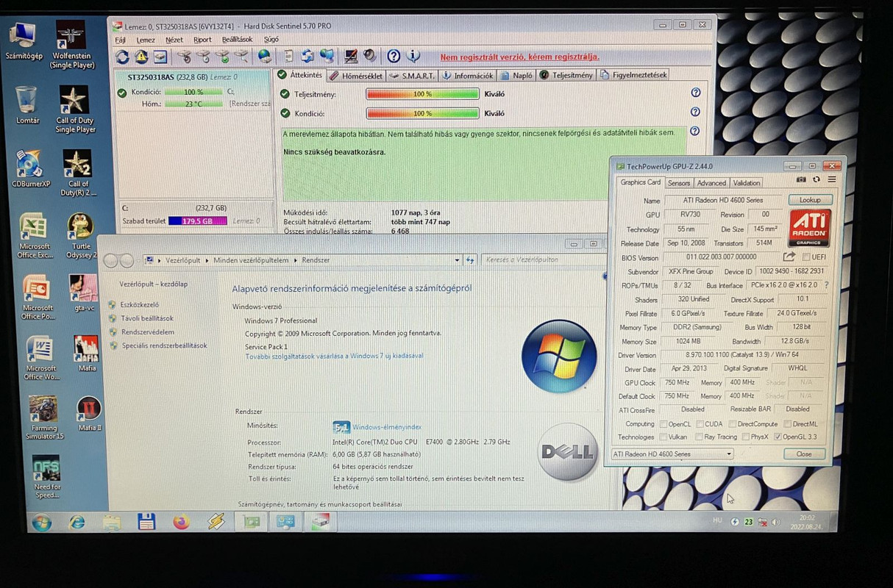Open Lomtár recycle bin icon
The height and width of the screenshot is (588, 893).
click(x=26, y=105)
